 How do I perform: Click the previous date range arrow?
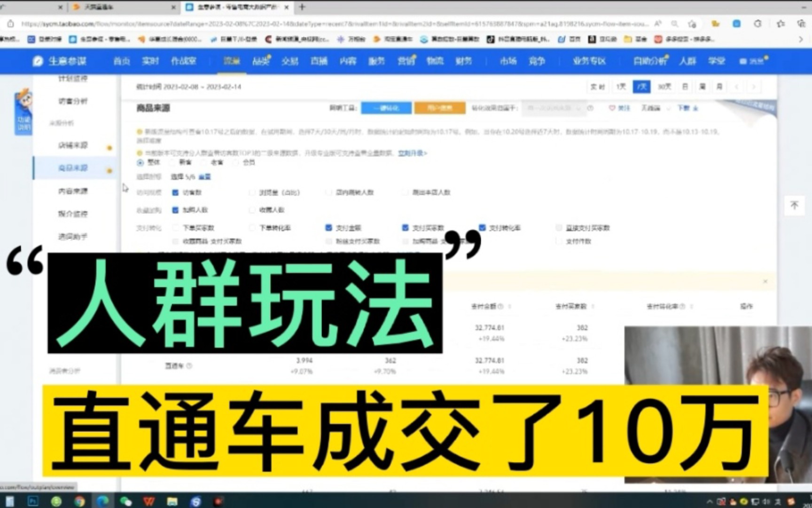(737, 87)
